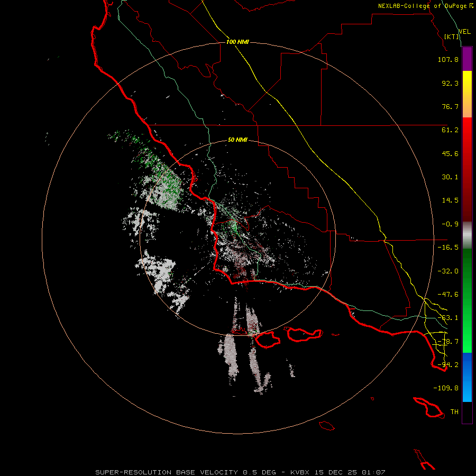476x476 pixels.
Task: Click the 100 NMI range ring label
Action: click(x=237, y=42)
